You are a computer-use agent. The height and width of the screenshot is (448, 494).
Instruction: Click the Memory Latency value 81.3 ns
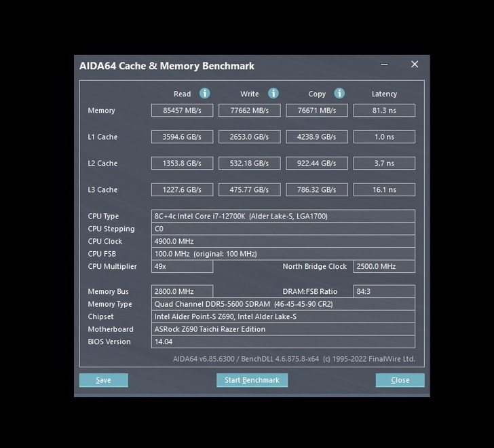tap(384, 110)
